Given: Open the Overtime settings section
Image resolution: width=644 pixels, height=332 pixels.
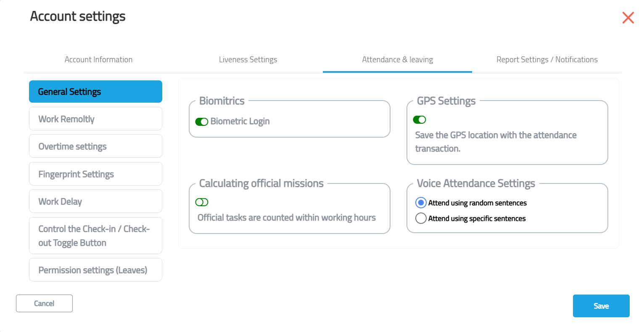Looking at the screenshot, I should pyautogui.click(x=95, y=146).
